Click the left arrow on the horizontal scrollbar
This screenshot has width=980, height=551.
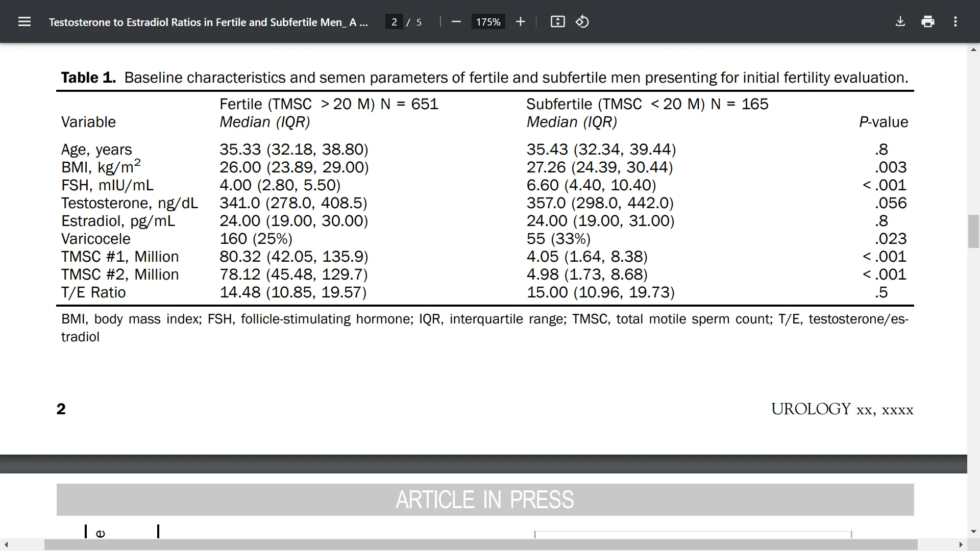[x=6, y=545]
